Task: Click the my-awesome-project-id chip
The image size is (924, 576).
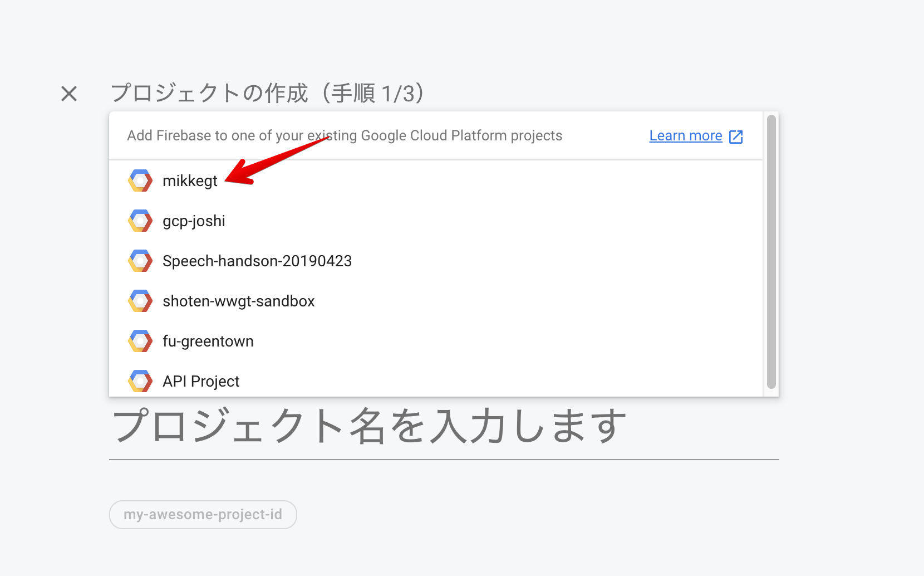Action: click(203, 515)
